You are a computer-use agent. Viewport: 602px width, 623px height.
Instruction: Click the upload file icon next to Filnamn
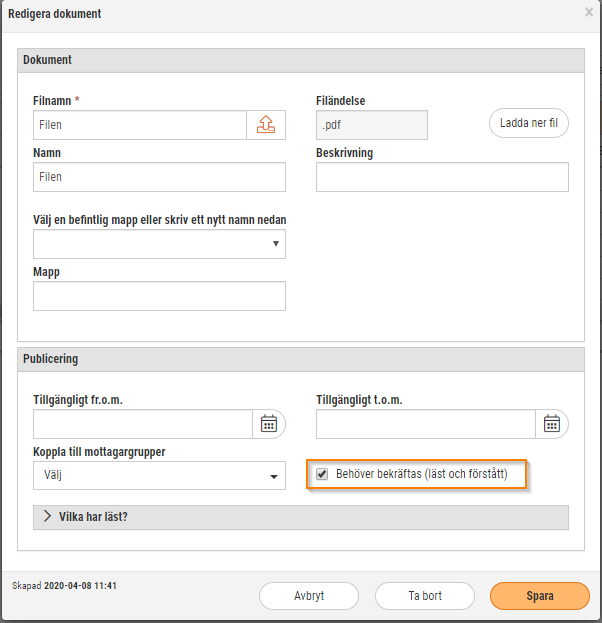266,125
